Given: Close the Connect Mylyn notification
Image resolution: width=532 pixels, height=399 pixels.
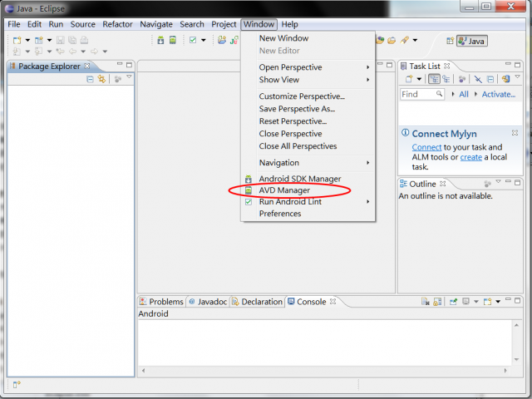Looking at the screenshot, I should [515, 133].
